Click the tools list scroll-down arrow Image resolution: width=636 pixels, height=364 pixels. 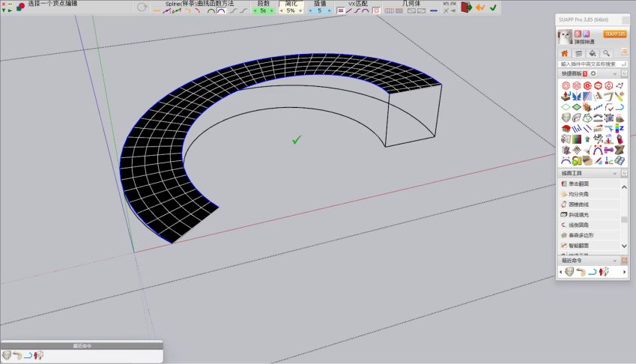tap(624, 246)
